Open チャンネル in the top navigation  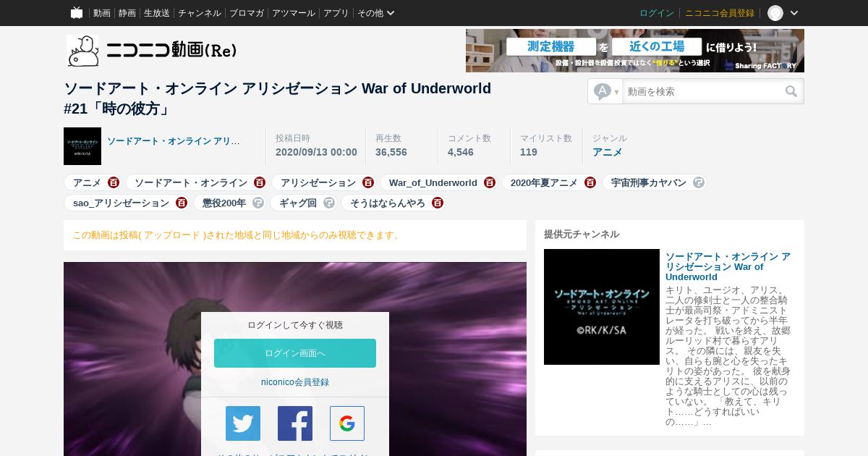(200, 13)
